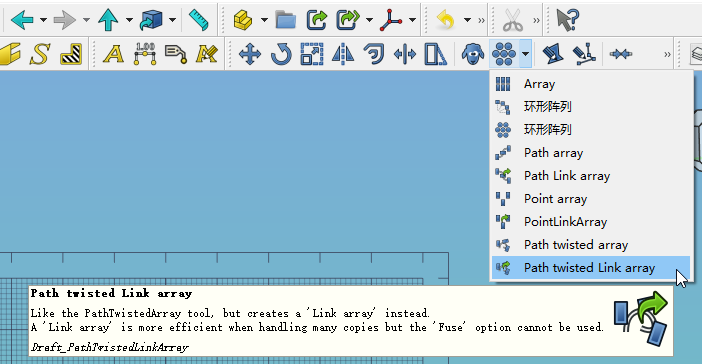This screenshot has width=702, height=364.
Task: Expand the undo history dropdown arrow
Action: coord(467,20)
